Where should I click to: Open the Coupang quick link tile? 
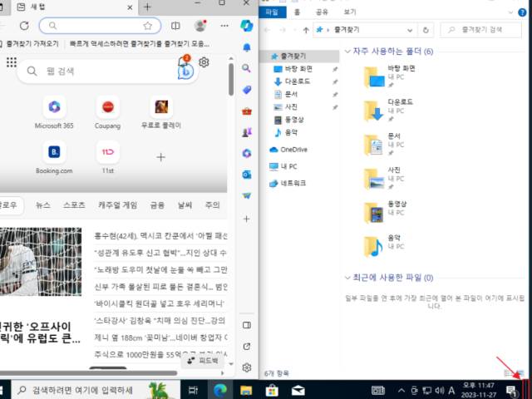pos(107,106)
